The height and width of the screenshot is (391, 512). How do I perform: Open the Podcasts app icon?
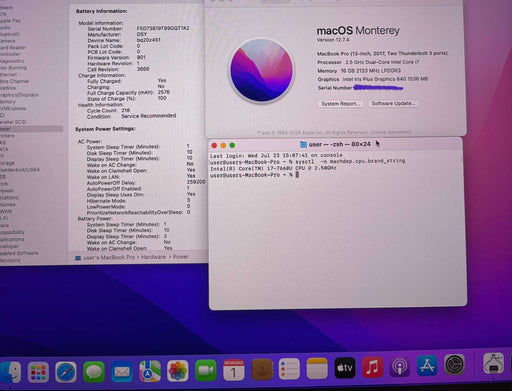point(400,367)
